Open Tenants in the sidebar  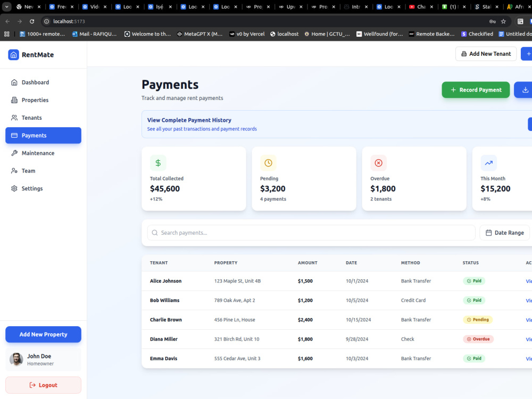click(x=44, y=118)
